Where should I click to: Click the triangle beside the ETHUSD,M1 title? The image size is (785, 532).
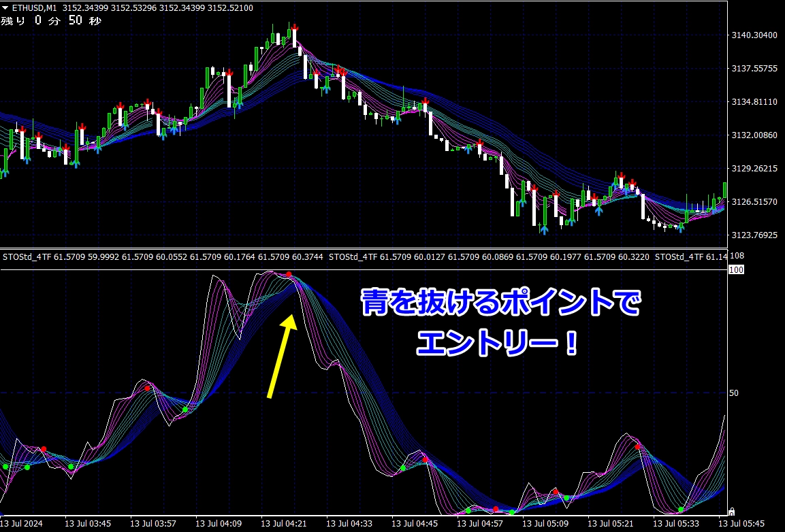coord(5,7)
